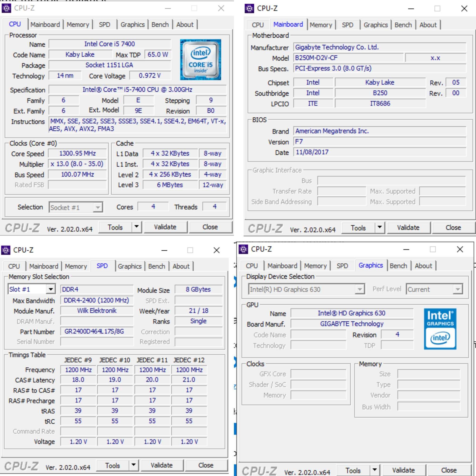Image resolution: width=476 pixels, height=476 pixels.
Task: Switch to CPU tab in Mainboard window
Action: click(258, 25)
